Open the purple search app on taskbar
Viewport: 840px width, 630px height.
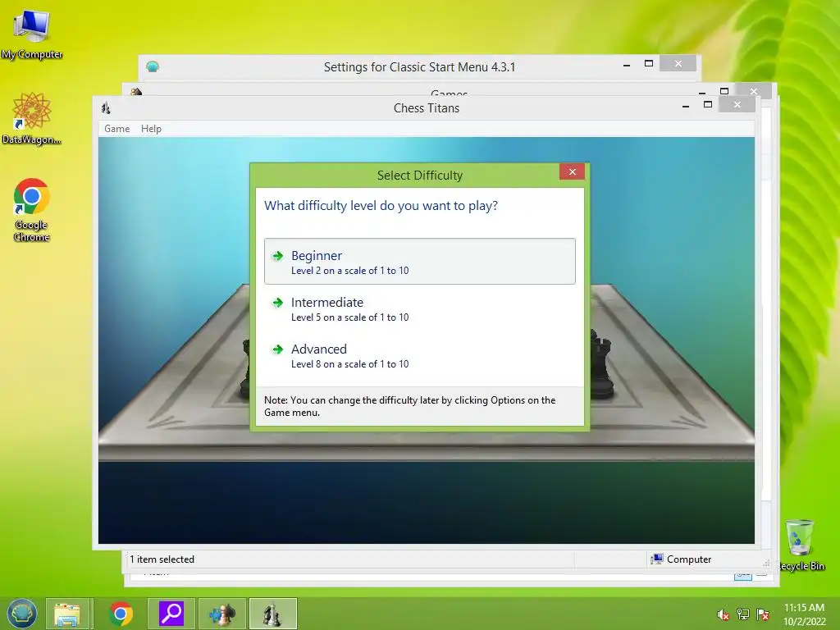click(171, 614)
